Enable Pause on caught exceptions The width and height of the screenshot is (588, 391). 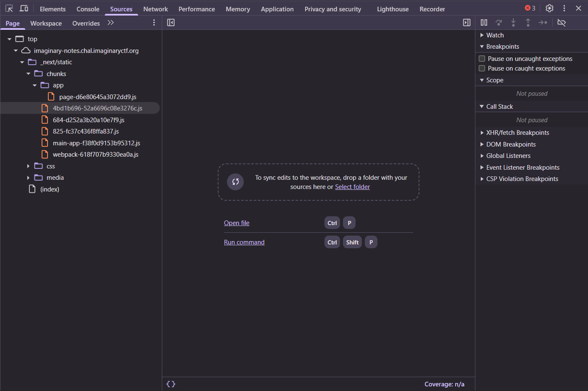click(482, 68)
